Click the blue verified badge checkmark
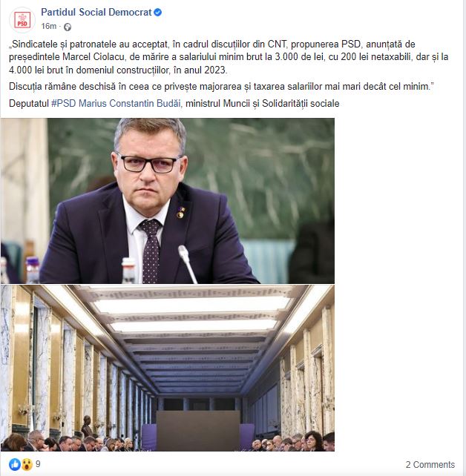 click(x=157, y=13)
